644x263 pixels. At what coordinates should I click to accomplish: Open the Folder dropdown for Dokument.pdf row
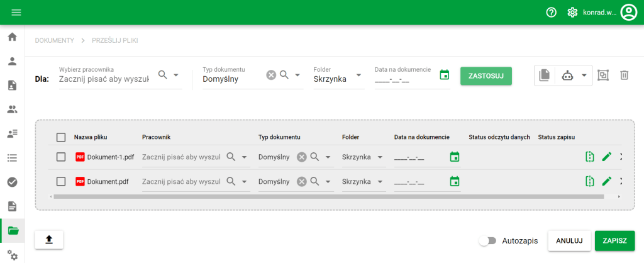(380, 181)
